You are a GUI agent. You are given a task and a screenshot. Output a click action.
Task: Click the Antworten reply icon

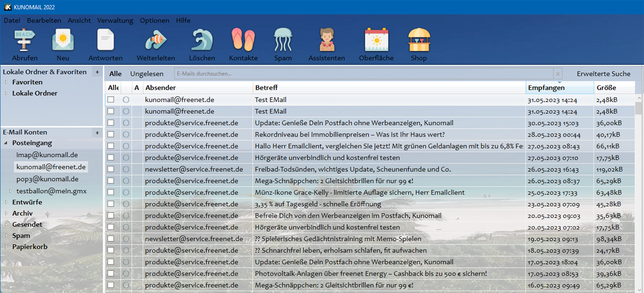coord(105,41)
